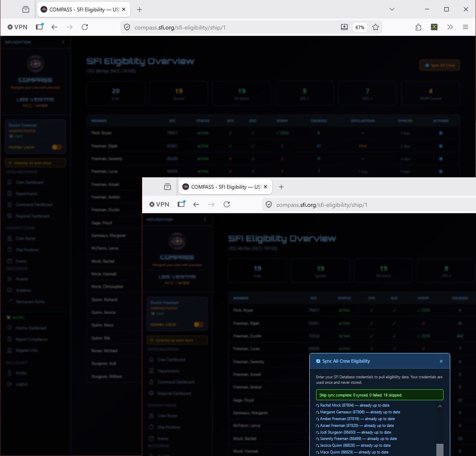Open tab group icon in front window
This screenshot has height=456, width=476.
168,187
